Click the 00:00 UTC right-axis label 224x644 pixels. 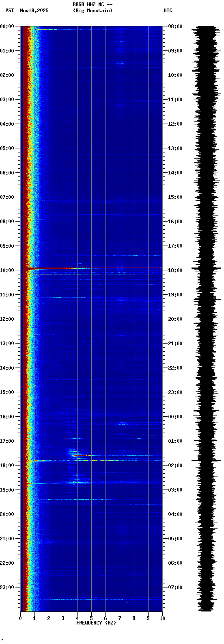click(175, 417)
